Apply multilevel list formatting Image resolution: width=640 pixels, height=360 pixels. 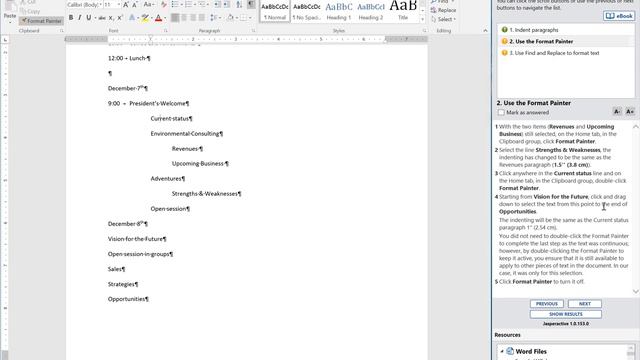coord(202,5)
